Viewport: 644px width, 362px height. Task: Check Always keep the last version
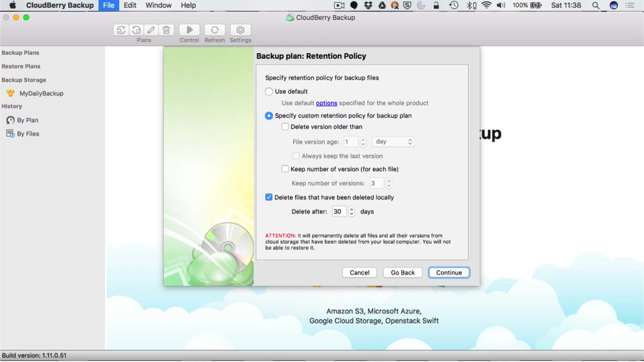click(x=296, y=156)
